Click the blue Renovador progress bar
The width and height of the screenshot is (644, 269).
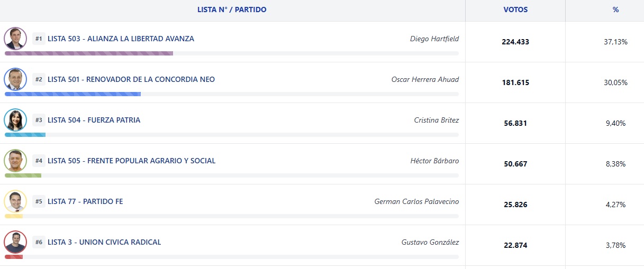coord(72,94)
